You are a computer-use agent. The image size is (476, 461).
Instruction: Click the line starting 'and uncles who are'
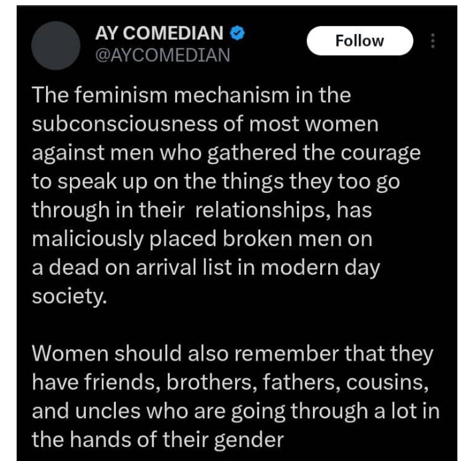(236, 411)
